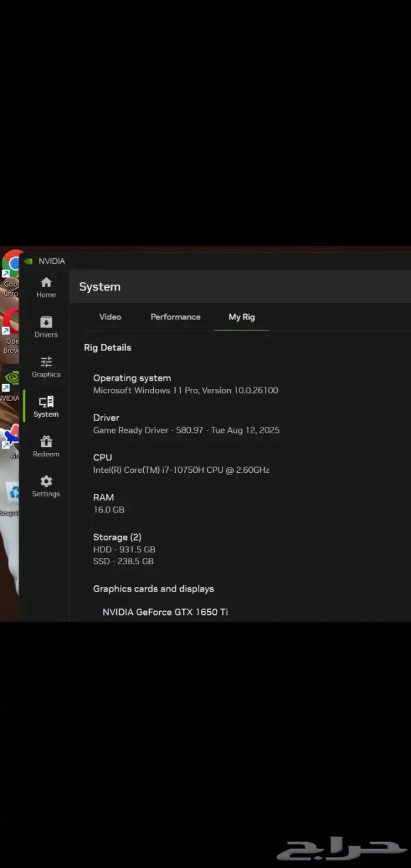The height and width of the screenshot is (868, 411).
Task: Click the Driver label
Action: click(106, 418)
